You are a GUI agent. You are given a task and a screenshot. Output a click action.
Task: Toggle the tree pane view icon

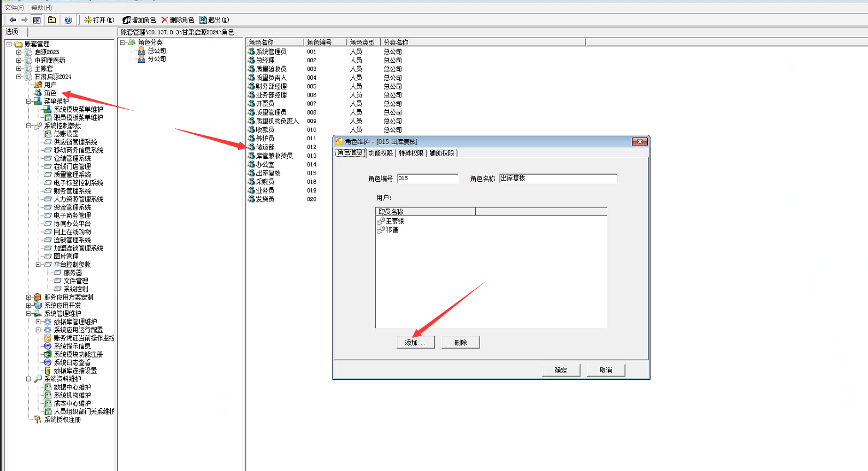click(37, 20)
